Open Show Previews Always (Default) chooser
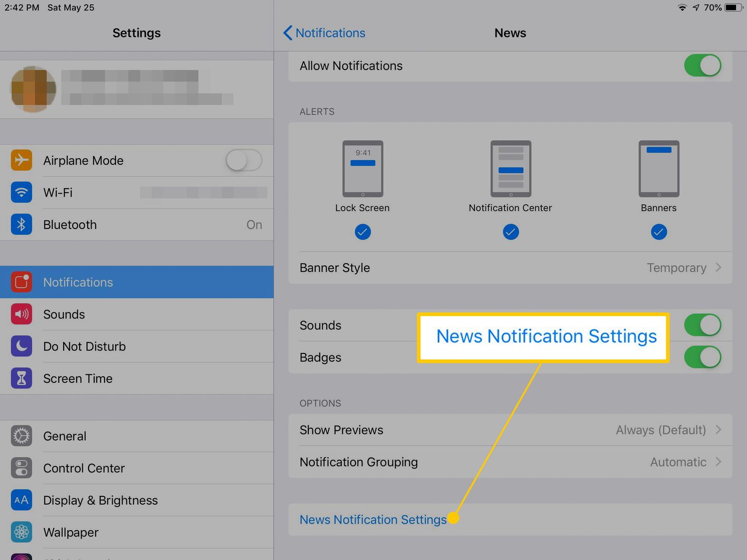747x560 pixels. click(x=667, y=430)
